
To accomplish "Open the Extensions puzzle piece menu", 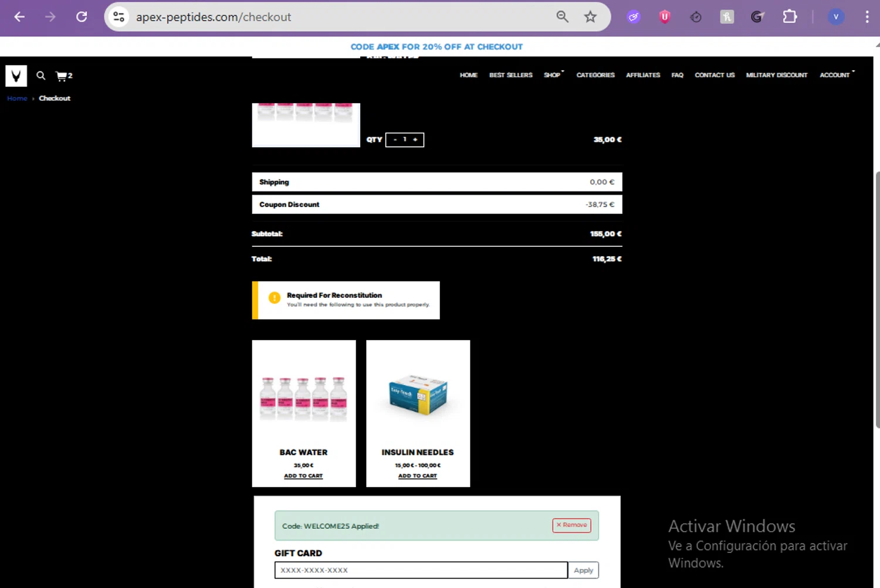I will coord(790,17).
